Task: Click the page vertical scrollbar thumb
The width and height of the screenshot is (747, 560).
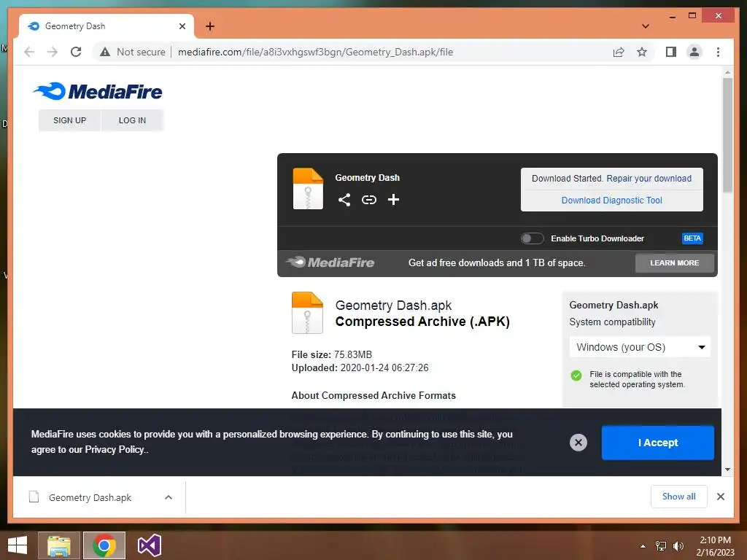Action: (x=727, y=135)
